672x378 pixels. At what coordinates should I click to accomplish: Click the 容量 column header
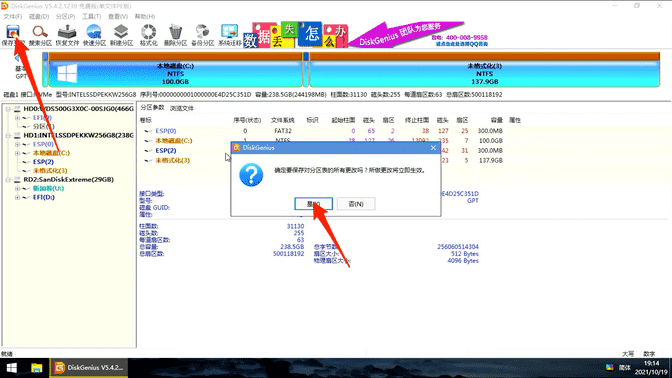point(496,120)
